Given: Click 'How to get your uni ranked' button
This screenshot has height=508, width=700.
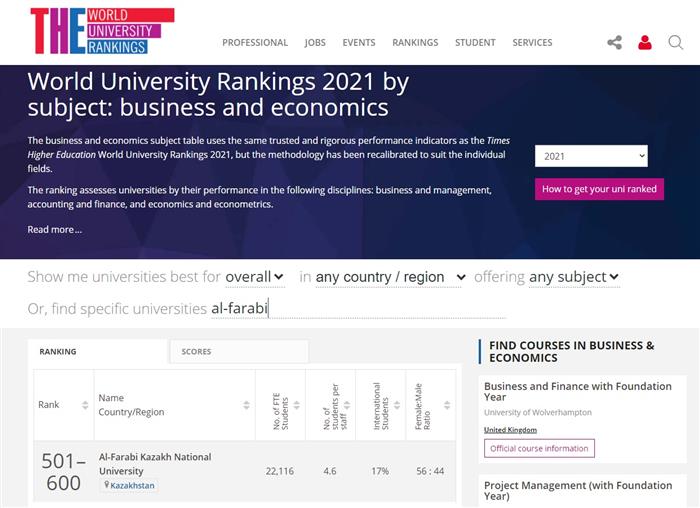Looking at the screenshot, I should click(x=599, y=189).
